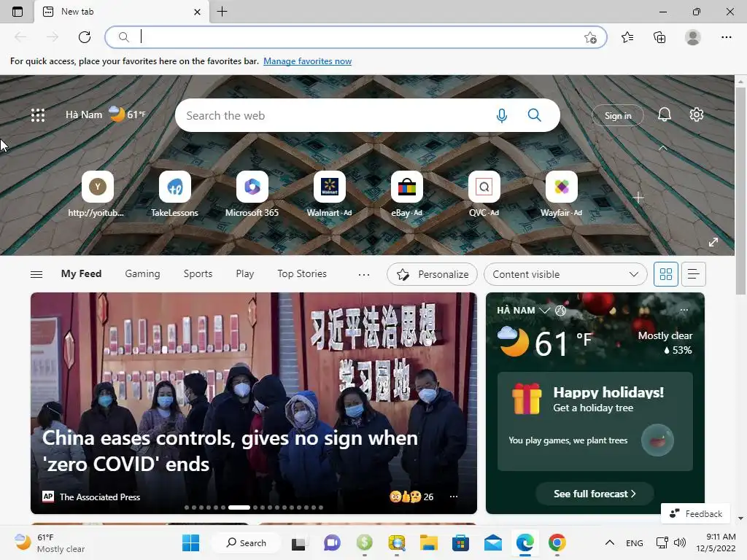Open page settings gear icon

697,114
